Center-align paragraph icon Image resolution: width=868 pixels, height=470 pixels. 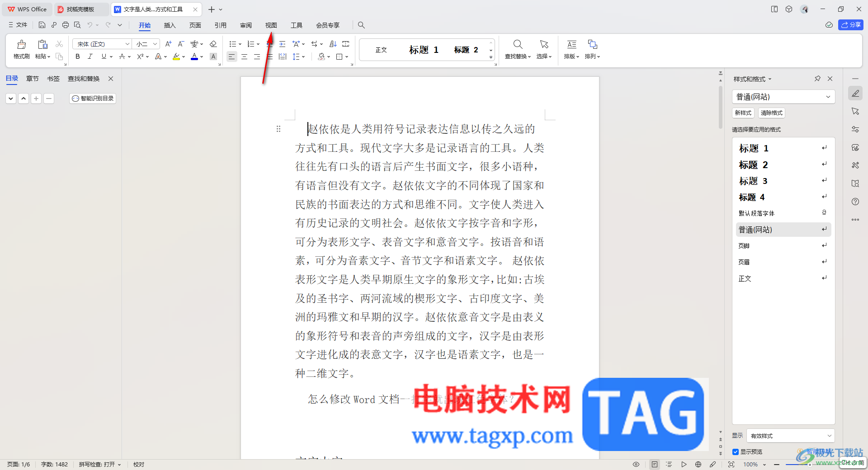click(244, 57)
